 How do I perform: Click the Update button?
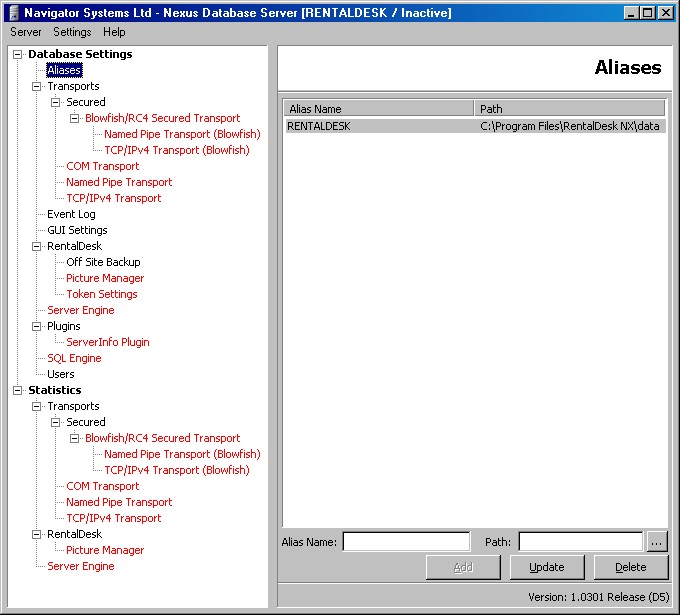(x=547, y=567)
